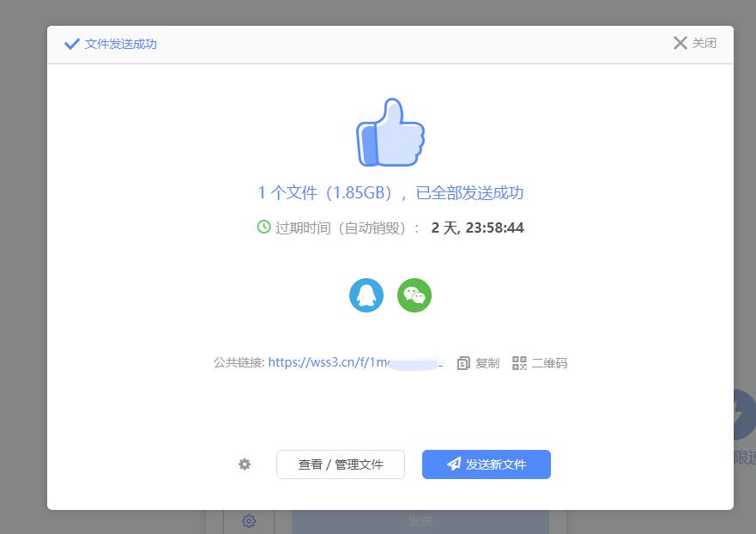Click the 限速 text at right edge
Screen dimensions: 756x534
[x=744, y=458]
